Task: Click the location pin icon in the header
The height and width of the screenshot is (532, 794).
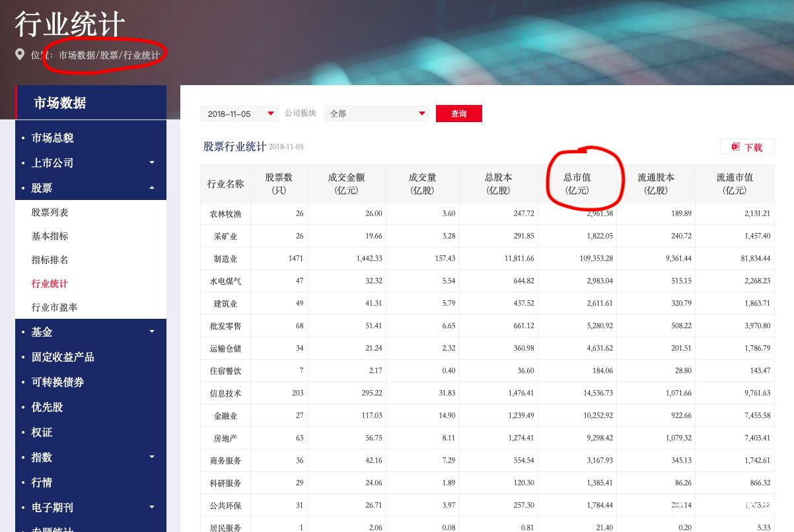Action: pyautogui.click(x=20, y=55)
